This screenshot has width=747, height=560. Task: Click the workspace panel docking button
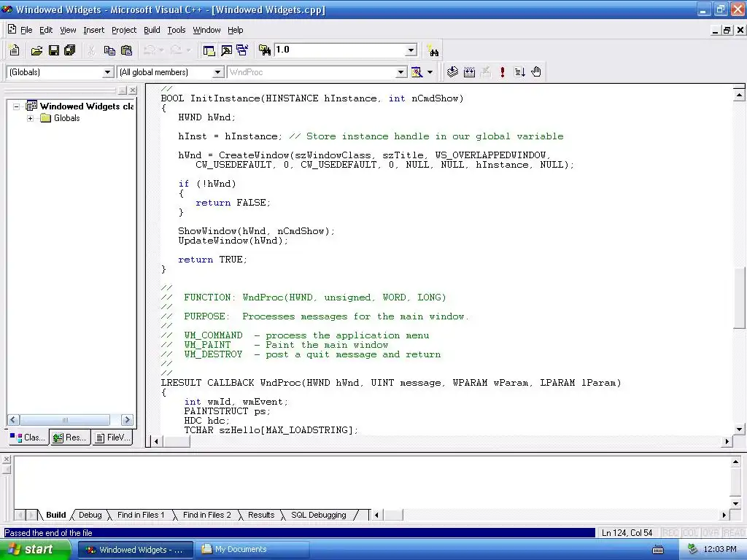tap(123, 90)
